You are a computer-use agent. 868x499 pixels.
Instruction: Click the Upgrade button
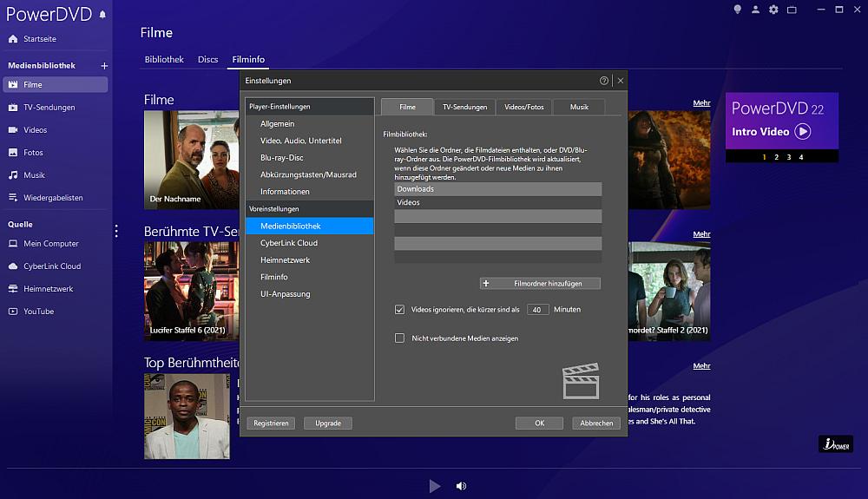point(328,423)
